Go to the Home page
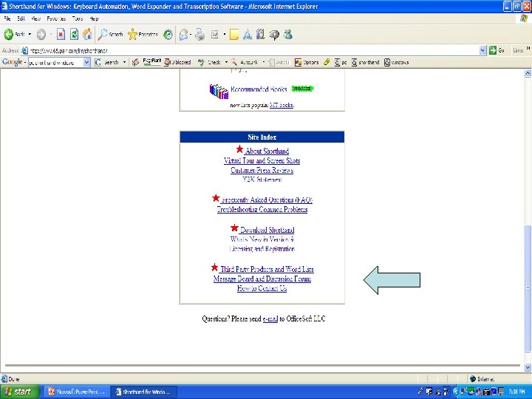This screenshot has width=532, height=399. click(x=87, y=34)
